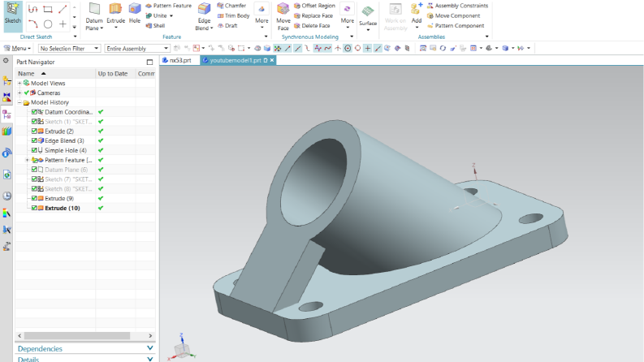Open the Feature group More gallery
This screenshot has width=644, height=362.
261,15
